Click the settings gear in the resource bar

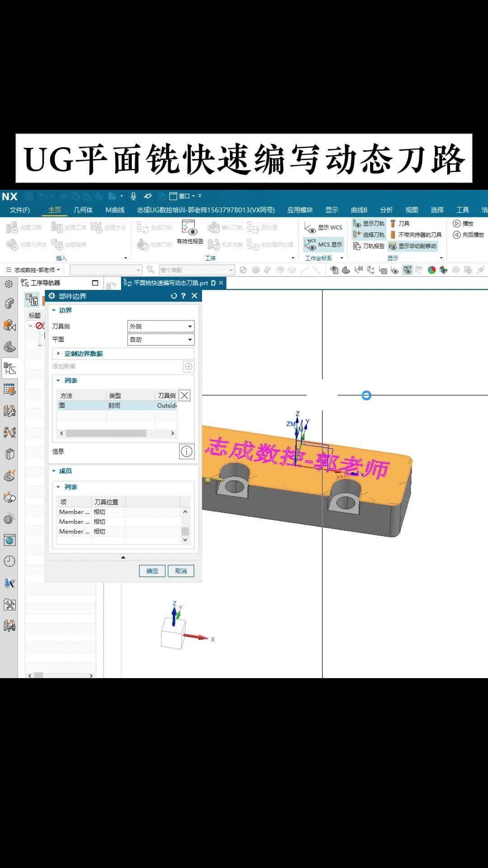click(x=9, y=284)
